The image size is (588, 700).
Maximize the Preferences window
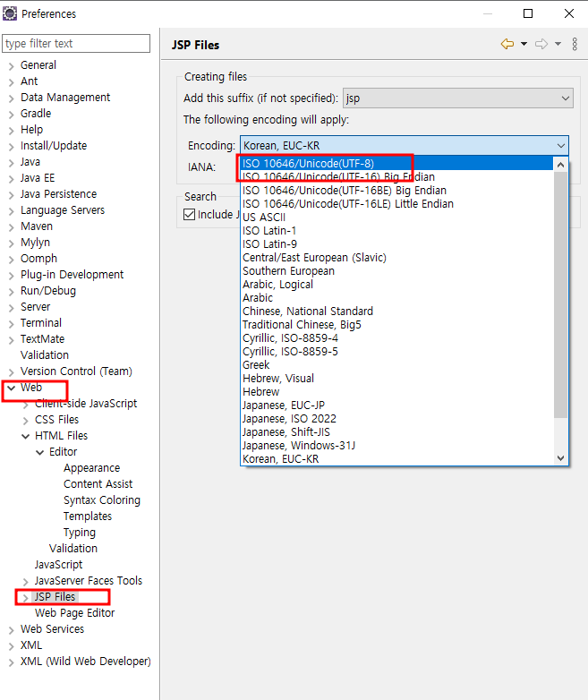tap(528, 13)
